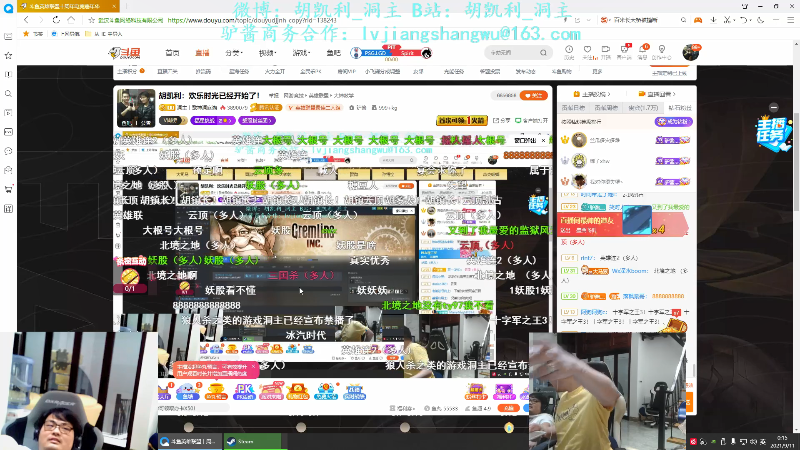Screen dimensions: 800x450
Task: Click the 鱼购 cloud gift icon
Action: [188, 391]
